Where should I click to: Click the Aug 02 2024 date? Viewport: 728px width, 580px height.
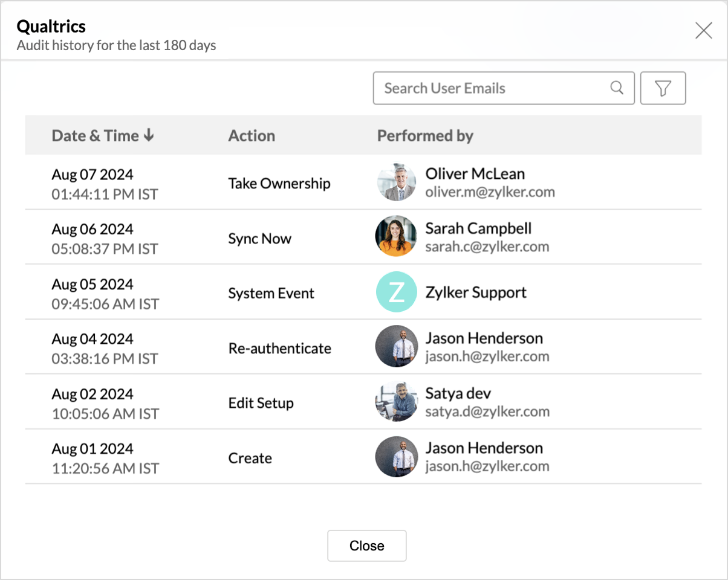(93, 394)
